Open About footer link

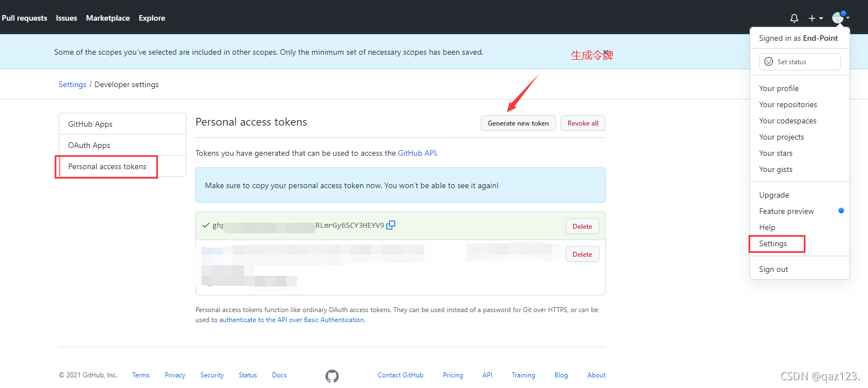(x=596, y=375)
